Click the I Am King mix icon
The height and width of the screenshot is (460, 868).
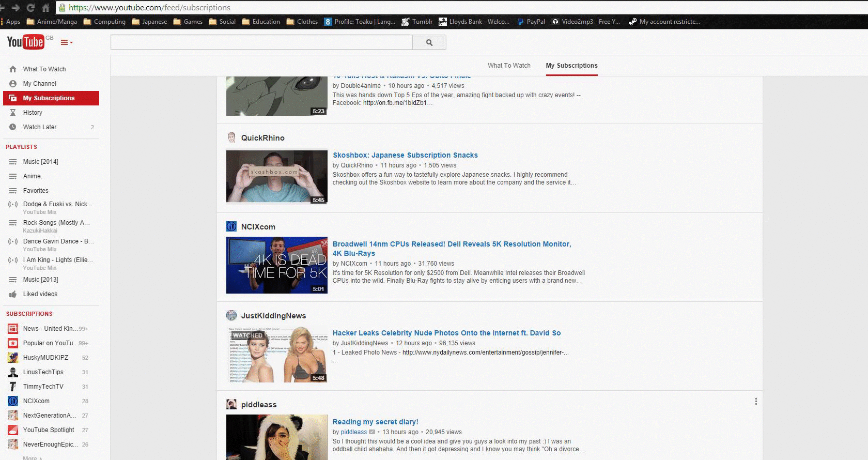13,260
